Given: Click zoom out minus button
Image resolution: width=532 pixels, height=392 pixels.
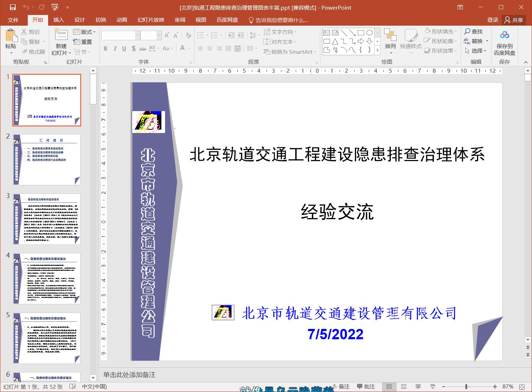Looking at the screenshot, I should click(444, 387).
